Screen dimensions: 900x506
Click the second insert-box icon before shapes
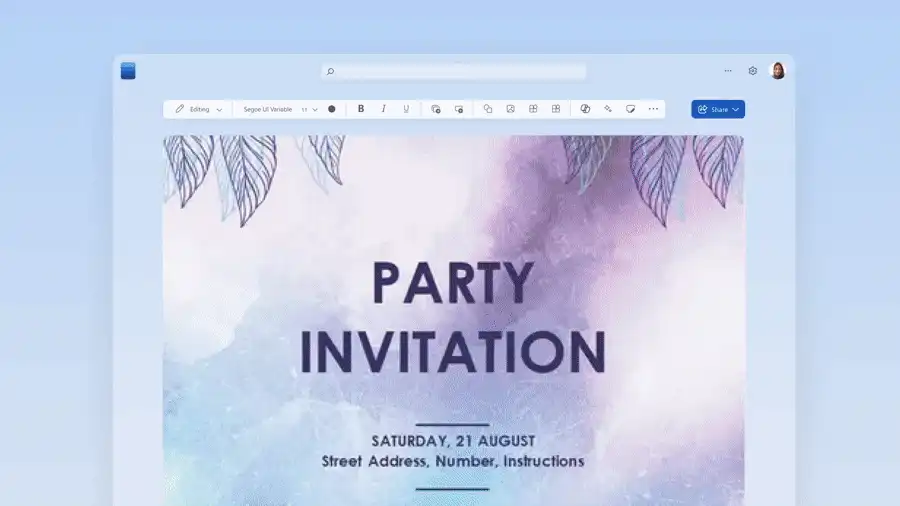(459, 108)
